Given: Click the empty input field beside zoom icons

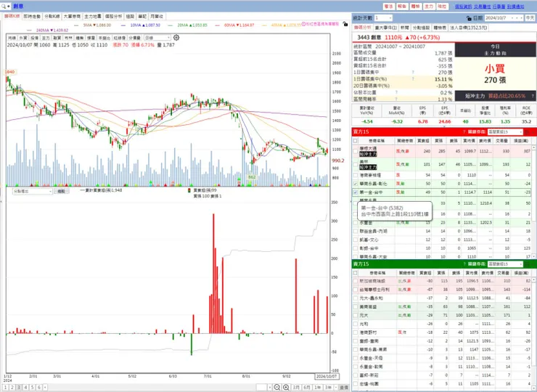Looking at the screenshot, I should (x=262, y=387).
